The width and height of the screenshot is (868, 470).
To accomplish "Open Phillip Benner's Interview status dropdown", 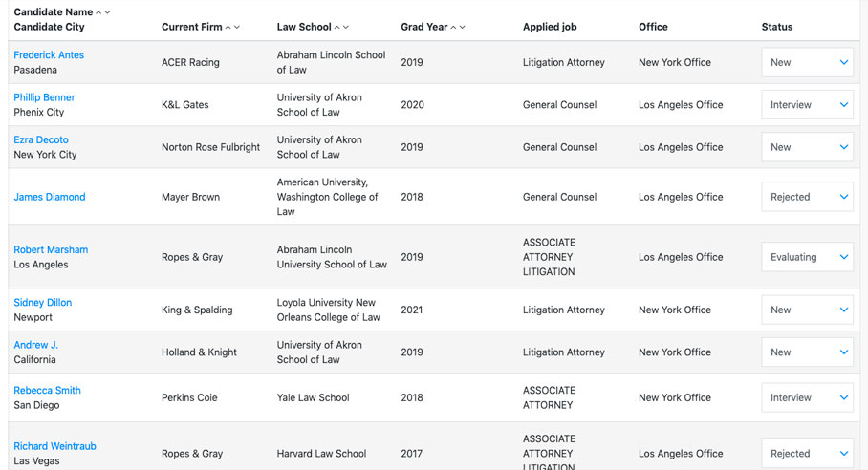I will 807,105.
